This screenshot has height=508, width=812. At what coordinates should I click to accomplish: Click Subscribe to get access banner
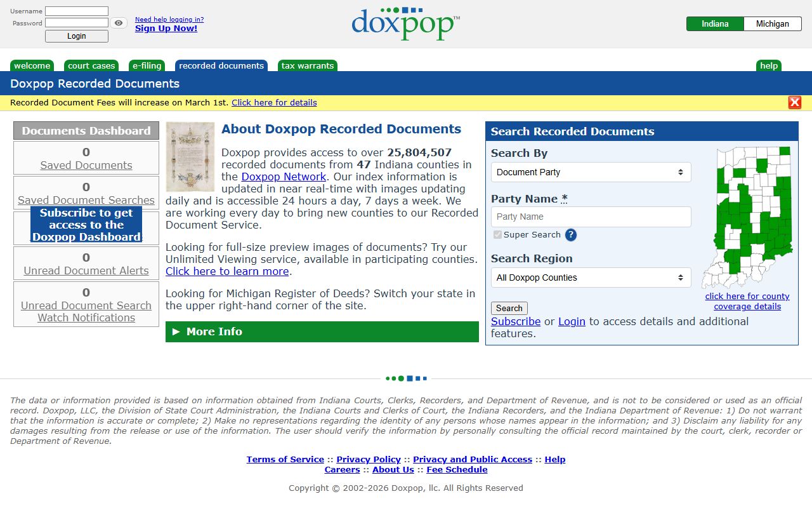coord(86,225)
